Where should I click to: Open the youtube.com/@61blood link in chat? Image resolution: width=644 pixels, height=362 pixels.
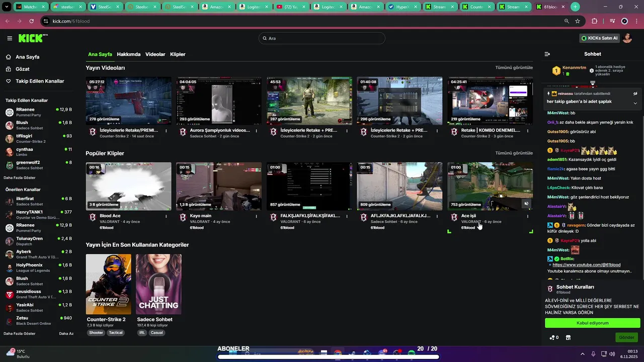click(586, 264)
